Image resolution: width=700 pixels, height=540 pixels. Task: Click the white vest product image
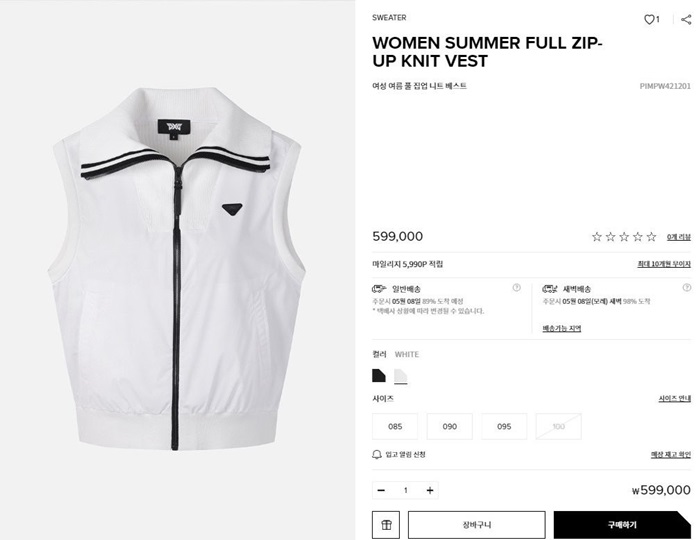[x=177, y=269]
